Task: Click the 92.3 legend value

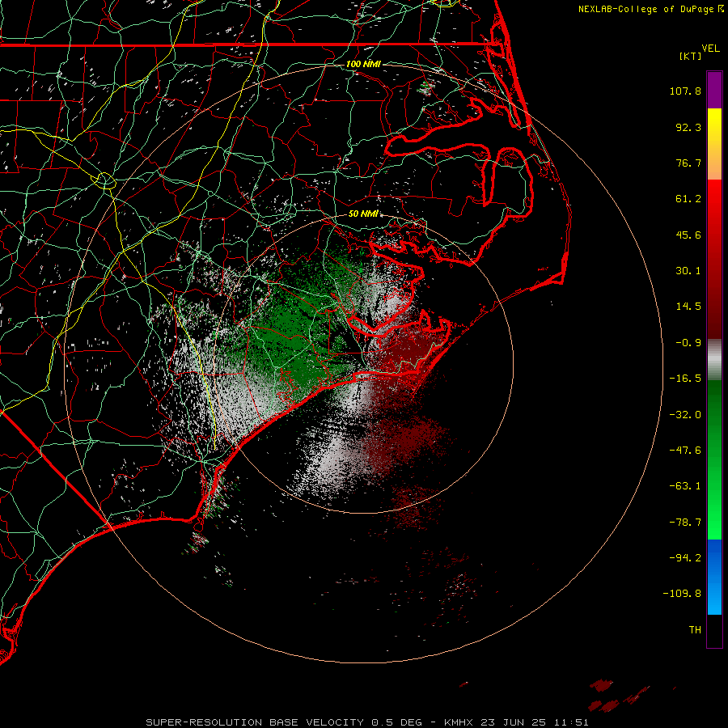Action: [688, 127]
